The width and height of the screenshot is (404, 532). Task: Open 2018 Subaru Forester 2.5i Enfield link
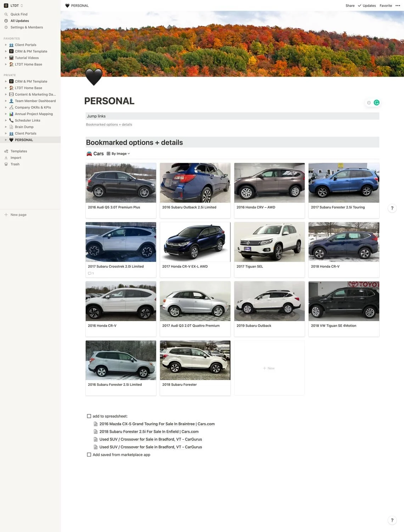pos(149,432)
